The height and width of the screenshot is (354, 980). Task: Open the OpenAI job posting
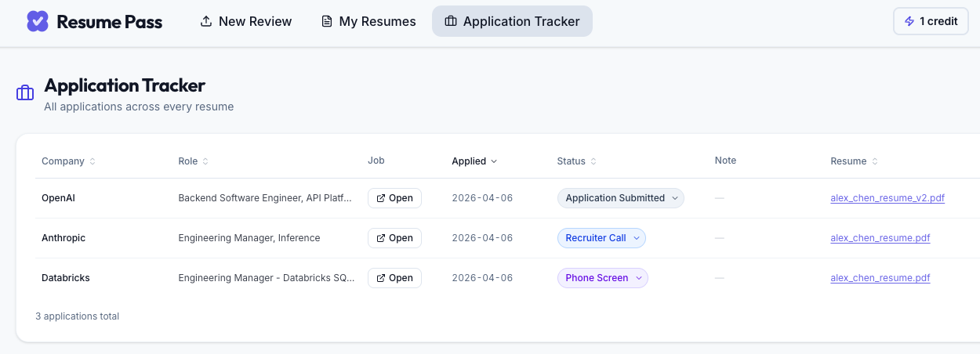[x=394, y=198]
